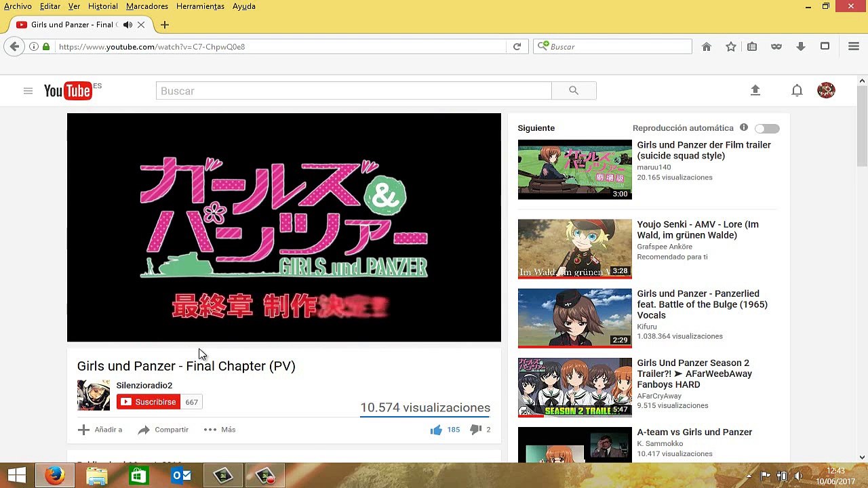Open the Firefox hamburger menu

[x=854, y=47]
